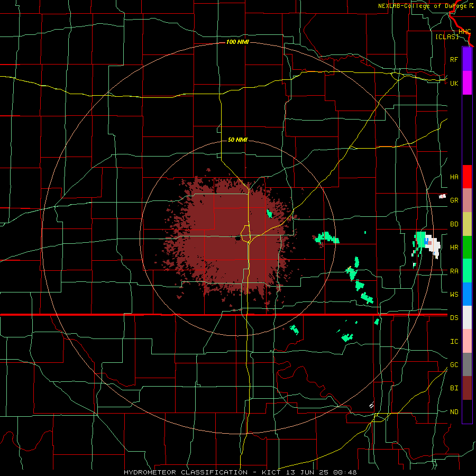Click the '100 NMI' range ring label

237,42
